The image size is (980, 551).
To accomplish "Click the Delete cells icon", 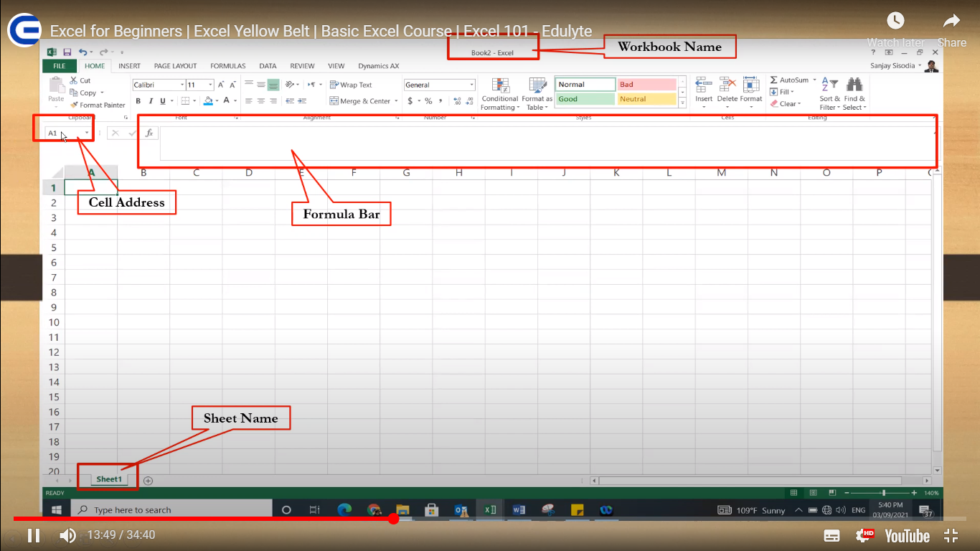I will [x=727, y=85].
